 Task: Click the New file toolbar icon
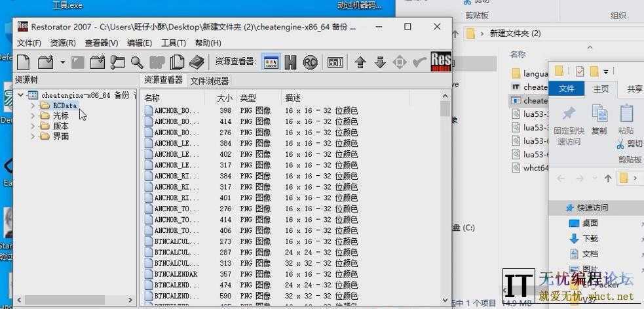(x=24, y=62)
